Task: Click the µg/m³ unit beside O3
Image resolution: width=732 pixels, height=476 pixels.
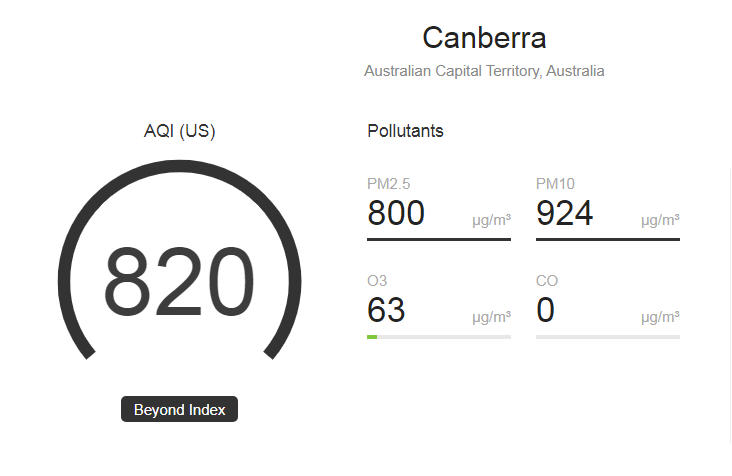Action: (x=491, y=317)
